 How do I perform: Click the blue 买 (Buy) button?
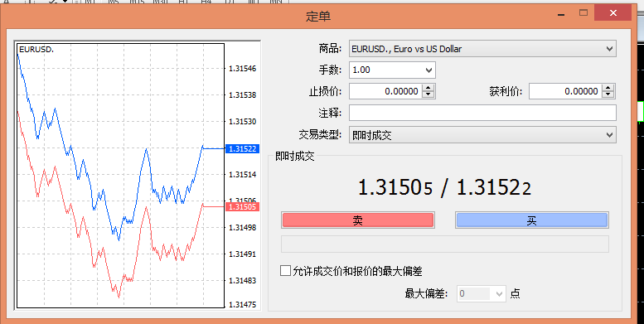point(531,220)
